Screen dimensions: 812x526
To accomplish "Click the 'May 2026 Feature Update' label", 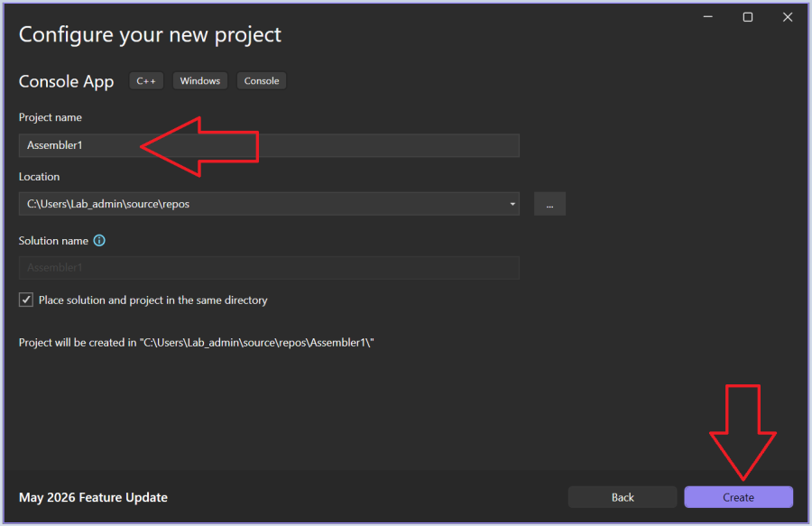I will 93,497.
